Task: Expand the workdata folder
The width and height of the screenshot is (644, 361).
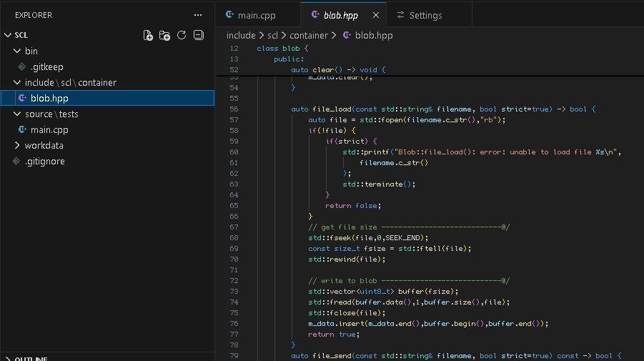Action: pyautogui.click(x=17, y=146)
